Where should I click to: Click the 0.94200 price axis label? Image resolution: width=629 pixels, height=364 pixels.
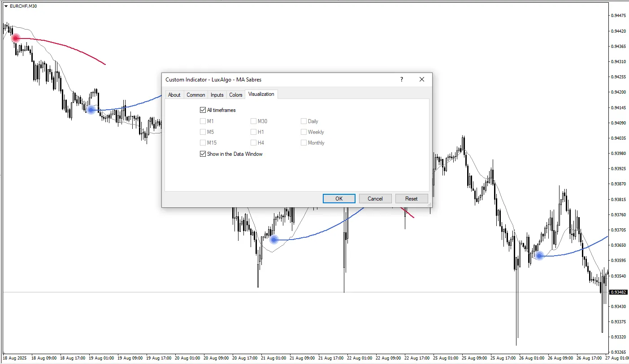(619, 92)
